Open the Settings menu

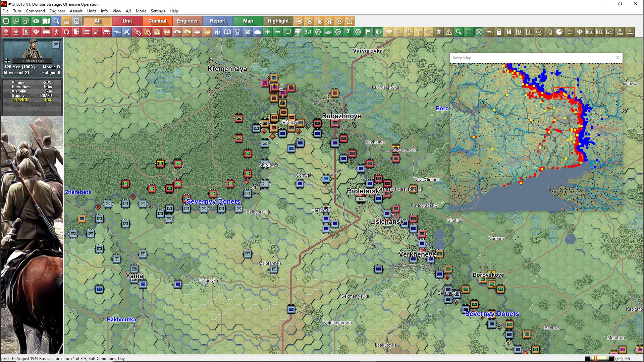158,11
